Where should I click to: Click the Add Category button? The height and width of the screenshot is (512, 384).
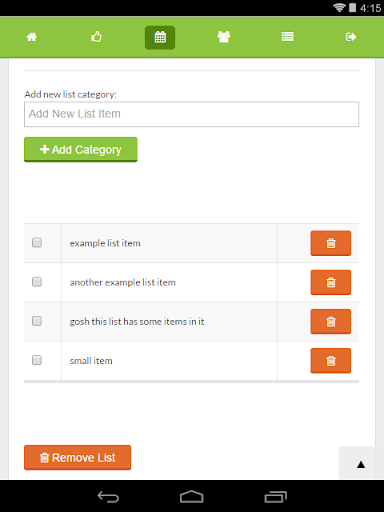point(81,150)
